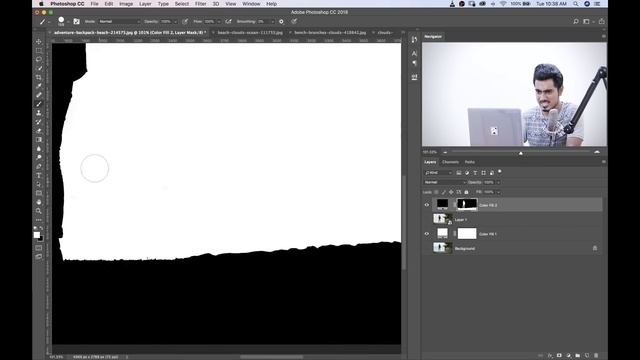Hide the Color Fill 2 layer

(x=427, y=205)
